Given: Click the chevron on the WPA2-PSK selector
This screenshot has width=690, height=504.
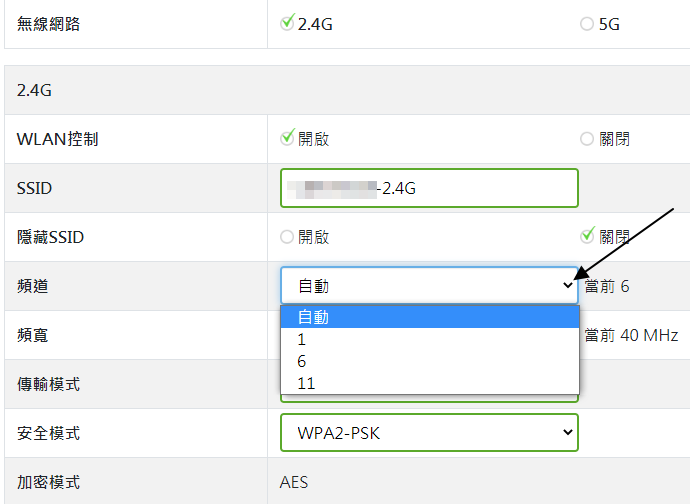Looking at the screenshot, I should coord(568,432).
